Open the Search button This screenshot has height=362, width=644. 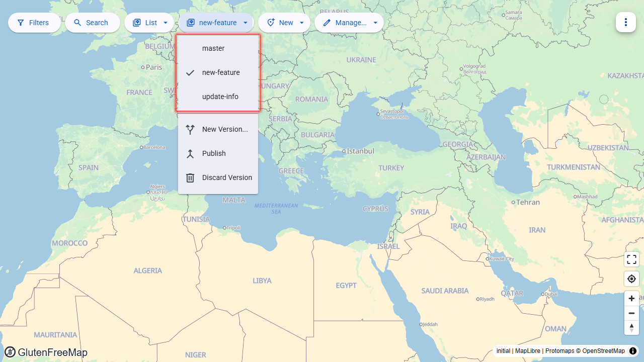(x=93, y=23)
